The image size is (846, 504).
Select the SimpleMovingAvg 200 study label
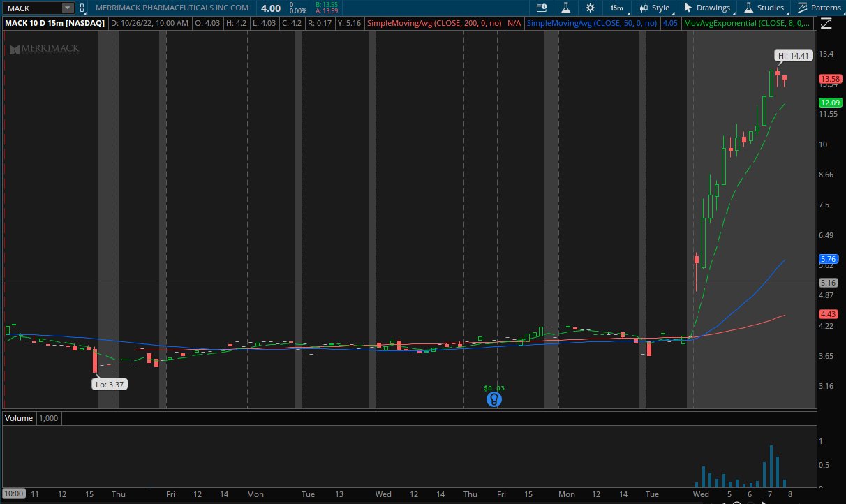pos(435,23)
